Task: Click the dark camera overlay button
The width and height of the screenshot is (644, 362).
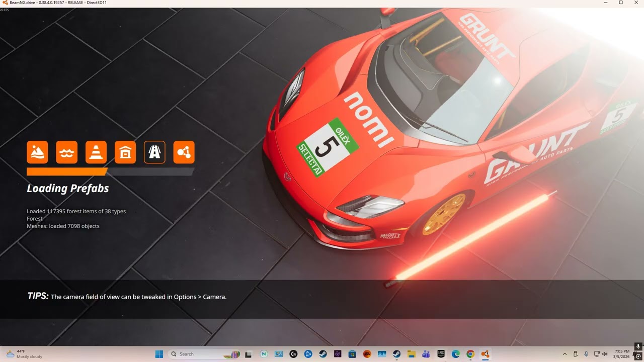Action: click(x=638, y=356)
